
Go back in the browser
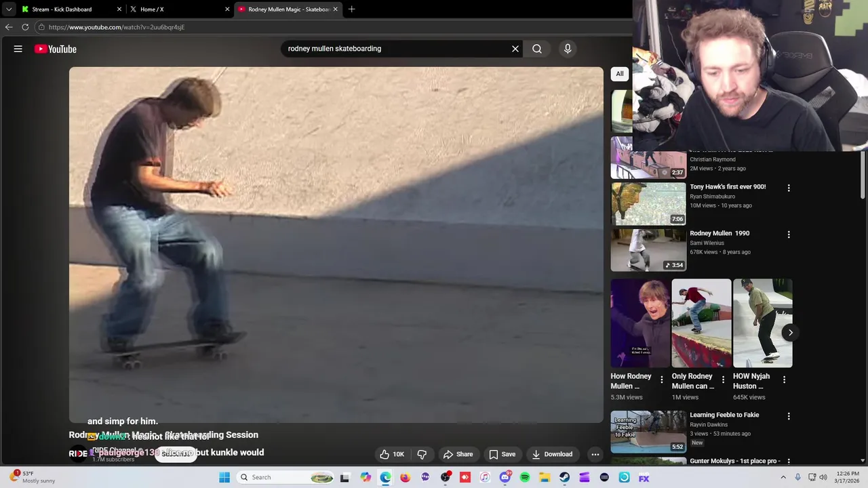coord(9,27)
